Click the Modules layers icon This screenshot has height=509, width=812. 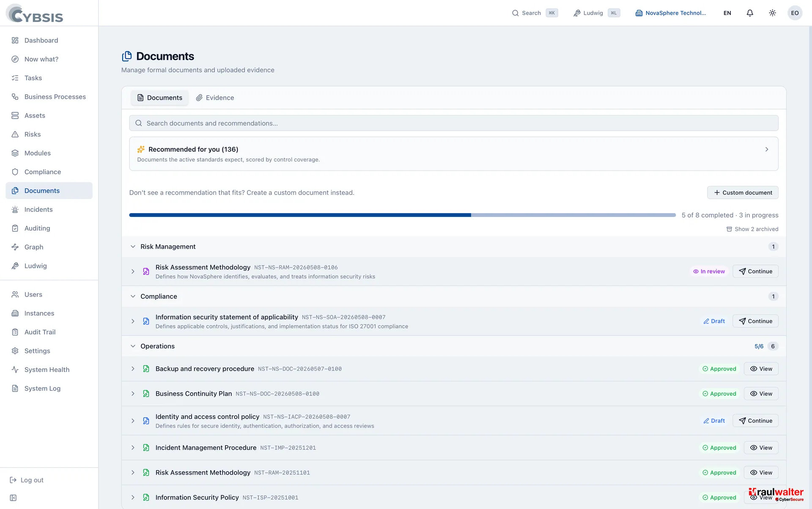[x=15, y=153]
